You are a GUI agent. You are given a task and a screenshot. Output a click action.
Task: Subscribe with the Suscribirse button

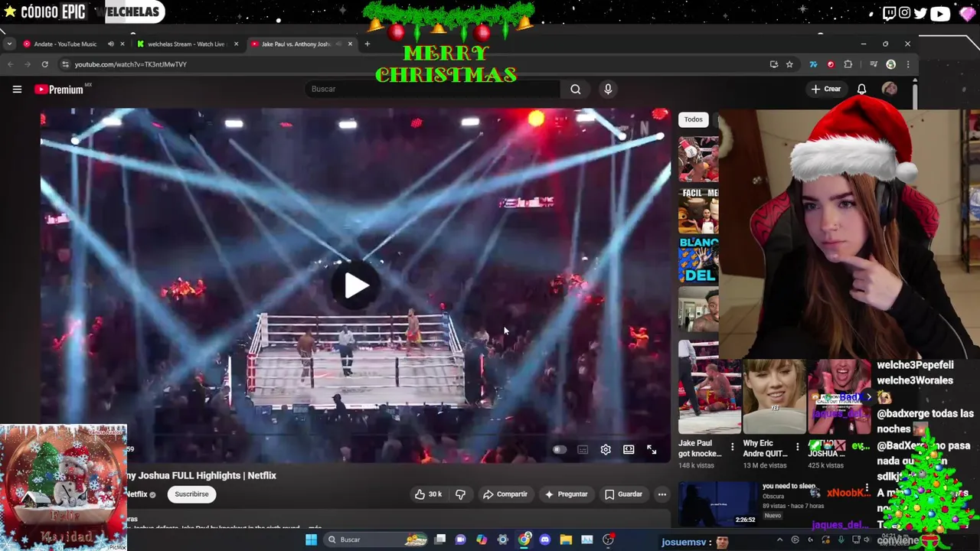[x=191, y=494]
